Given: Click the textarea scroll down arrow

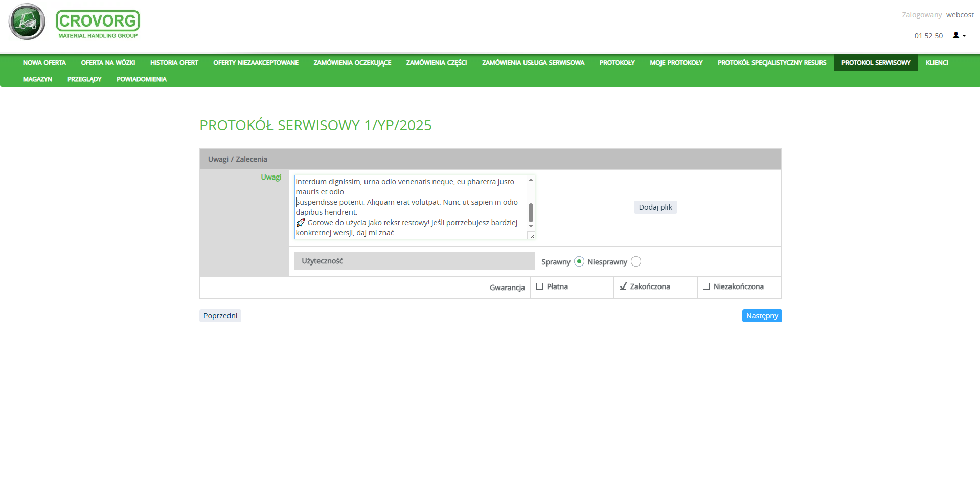Looking at the screenshot, I should (531, 226).
